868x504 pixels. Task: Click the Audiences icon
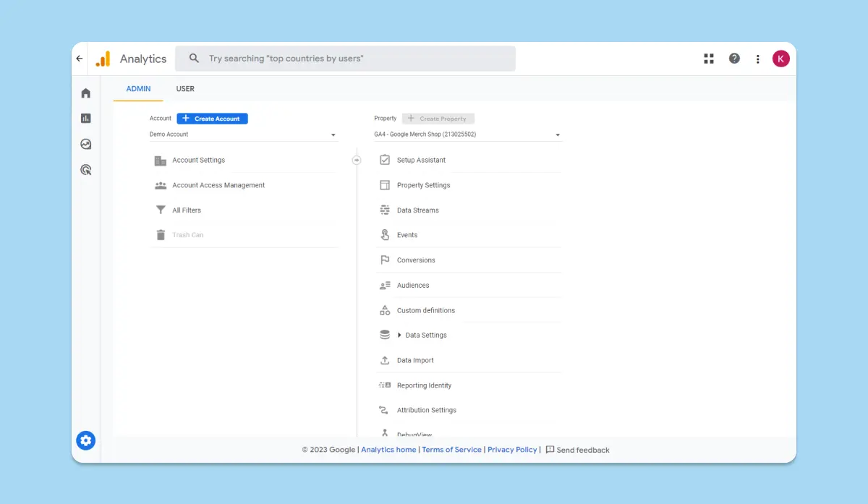(x=385, y=286)
